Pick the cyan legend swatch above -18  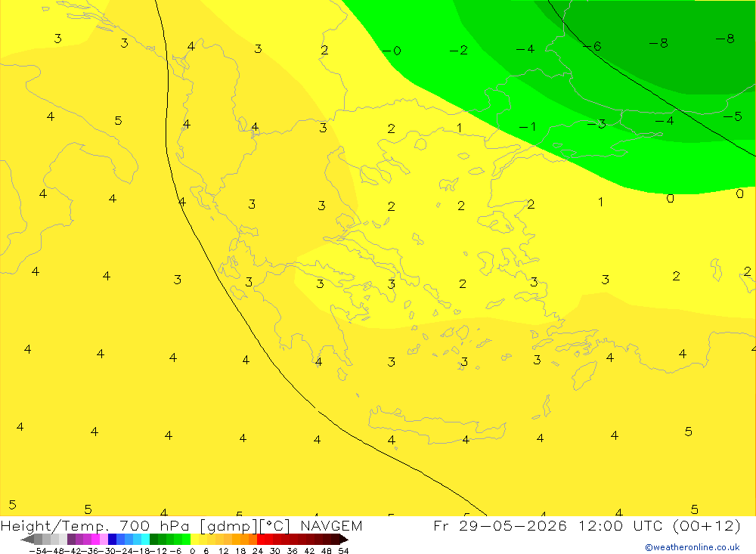click(x=145, y=540)
